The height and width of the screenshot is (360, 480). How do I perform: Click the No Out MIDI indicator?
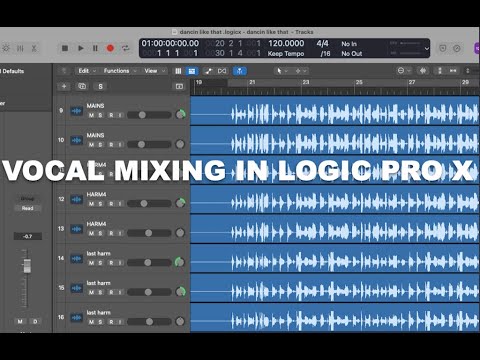tap(352, 54)
